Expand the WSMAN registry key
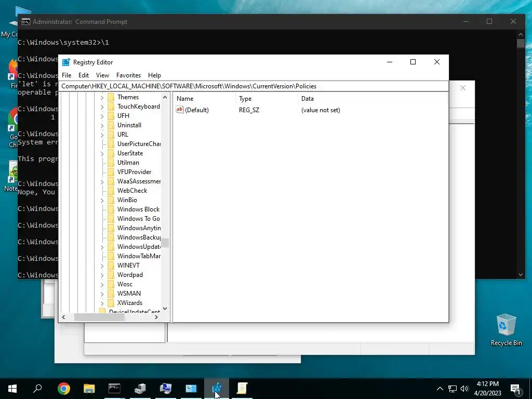 (102, 294)
